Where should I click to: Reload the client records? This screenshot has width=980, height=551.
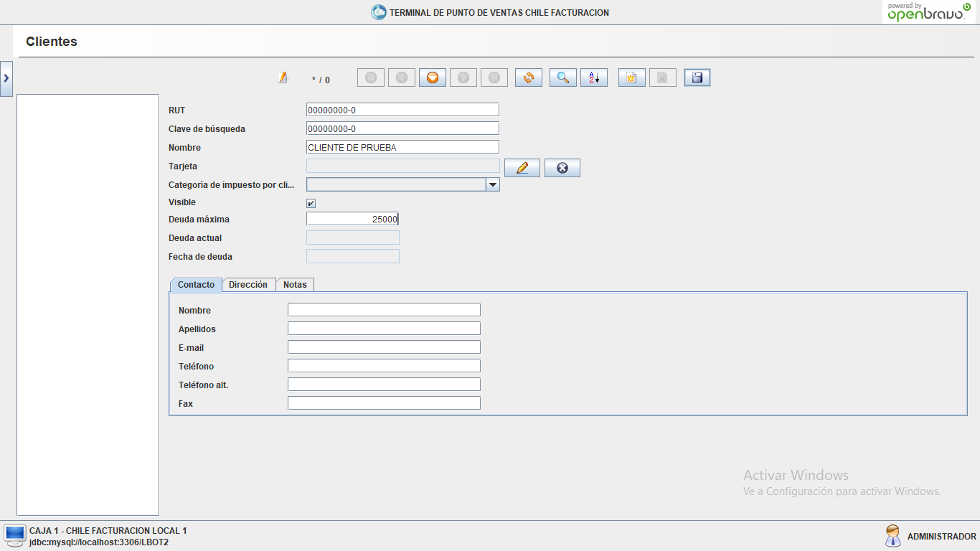pyautogui.click(x=529, y=77)
